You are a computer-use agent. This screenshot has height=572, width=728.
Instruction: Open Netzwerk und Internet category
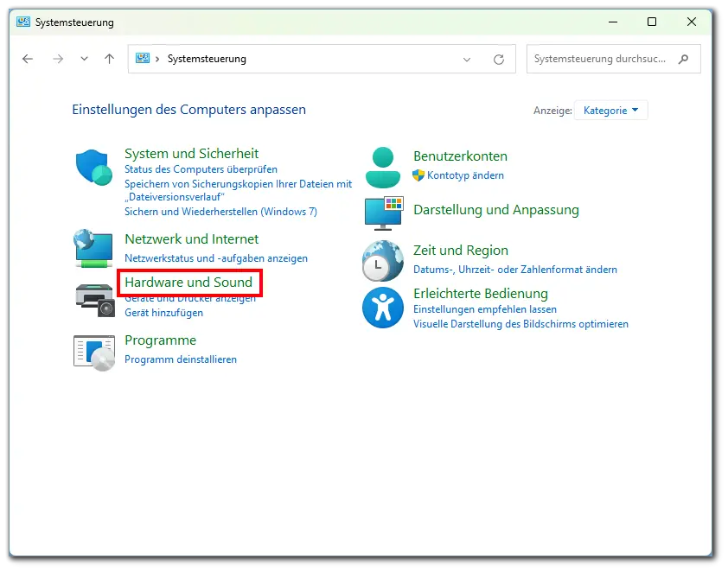[191, 239]
